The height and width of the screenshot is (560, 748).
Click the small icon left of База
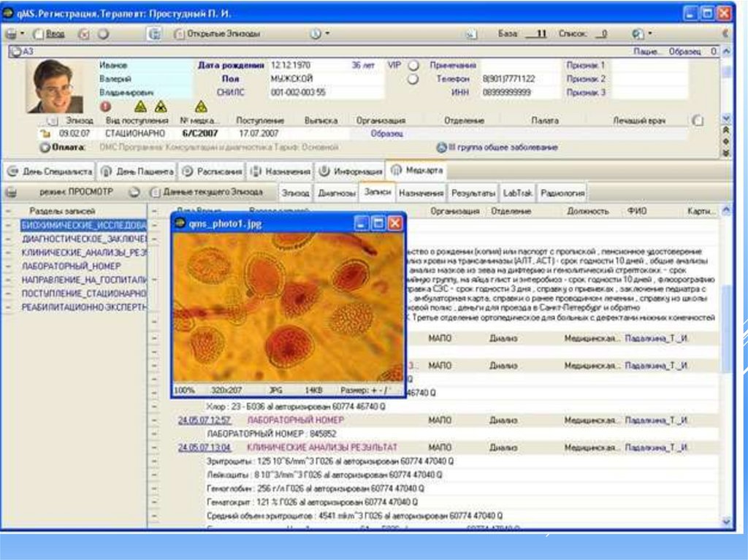coord(471,34)
